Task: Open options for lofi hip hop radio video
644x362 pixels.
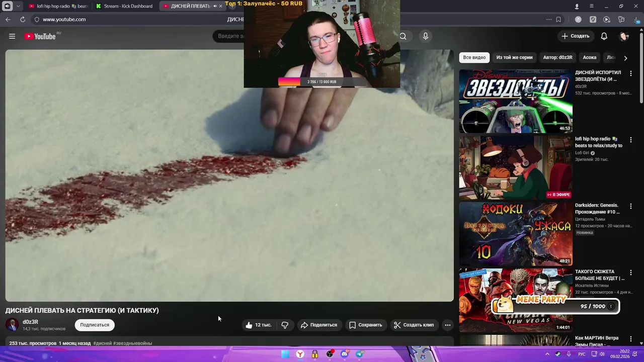Action: [x=631, y=140]
